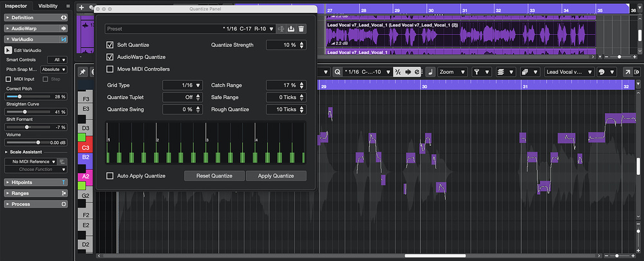Enable Move MIDI Controllers checkbox
The width and height of the screenshot is (644, 261).
point(110,69)
